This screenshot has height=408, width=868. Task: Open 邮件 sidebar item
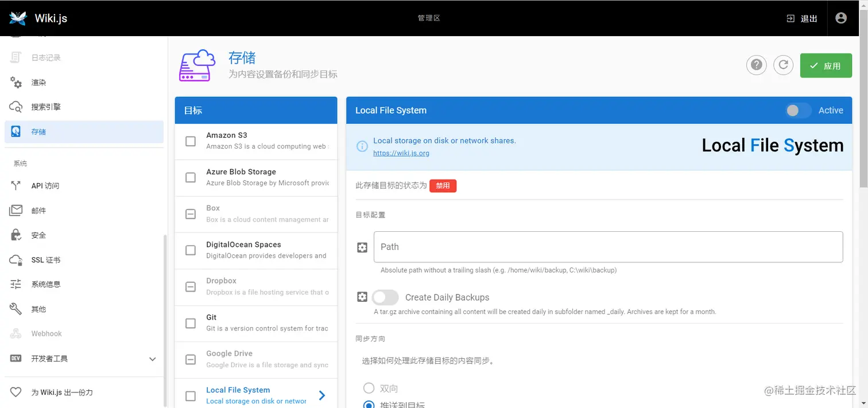(x=84, y=210)
